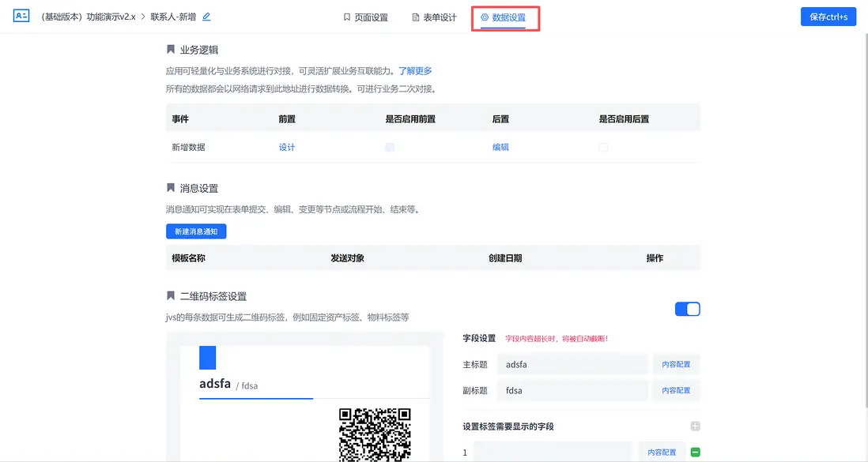
Task: Click 内容配置 button for 副标题
Action: tap(676, 391)
